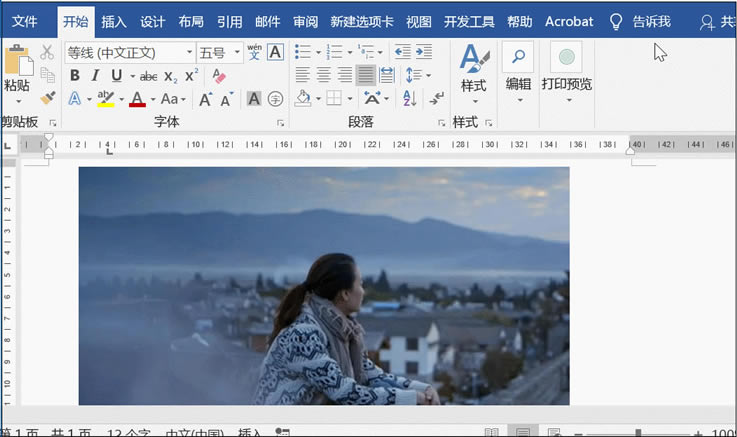This screenshot has height=437, width=737.
Task: Open Paragraph dialog launcher
Action: 441,123
